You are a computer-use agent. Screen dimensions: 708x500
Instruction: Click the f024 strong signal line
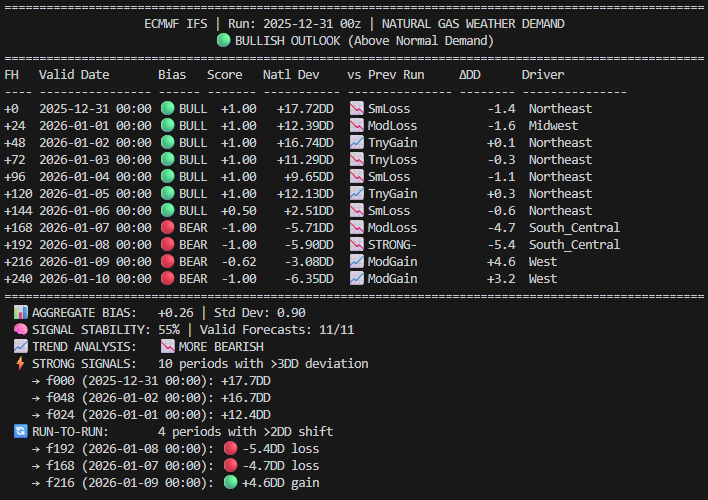point(151,415)
